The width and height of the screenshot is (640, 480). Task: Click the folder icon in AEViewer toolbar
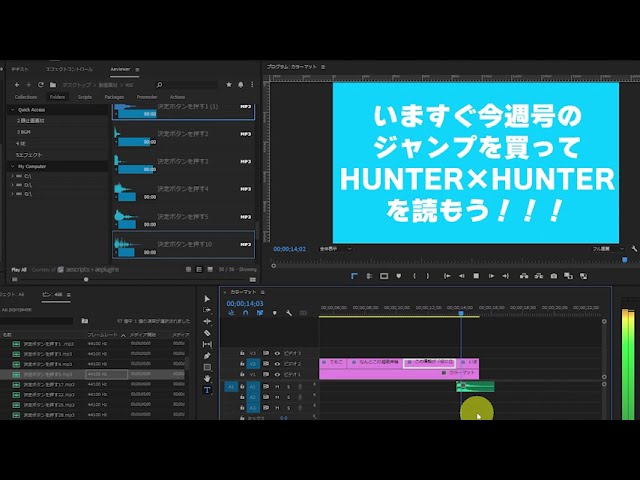pyautogui.click(x=53, y=85)
